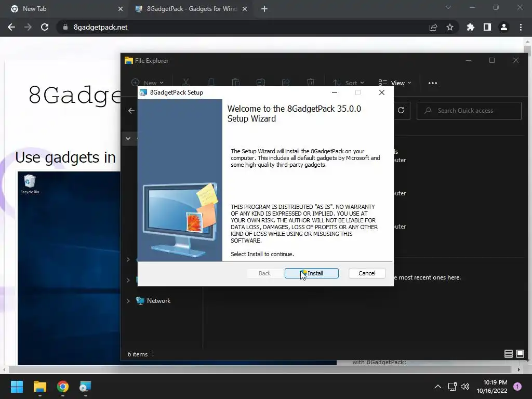
Task: Click the taskbar clock showing 10:19 PM
Action: pyautogui.click(x=492, y=387)
